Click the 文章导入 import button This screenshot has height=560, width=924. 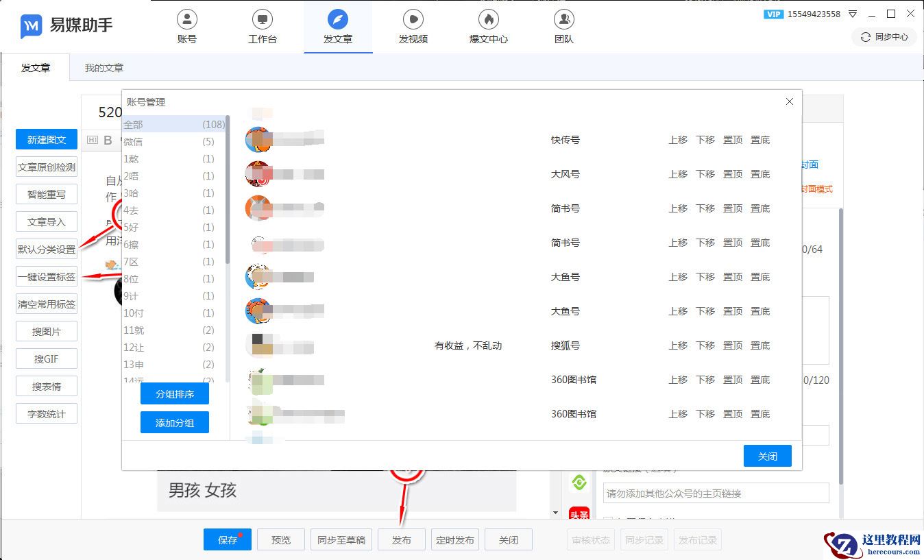tap(47, 221)
